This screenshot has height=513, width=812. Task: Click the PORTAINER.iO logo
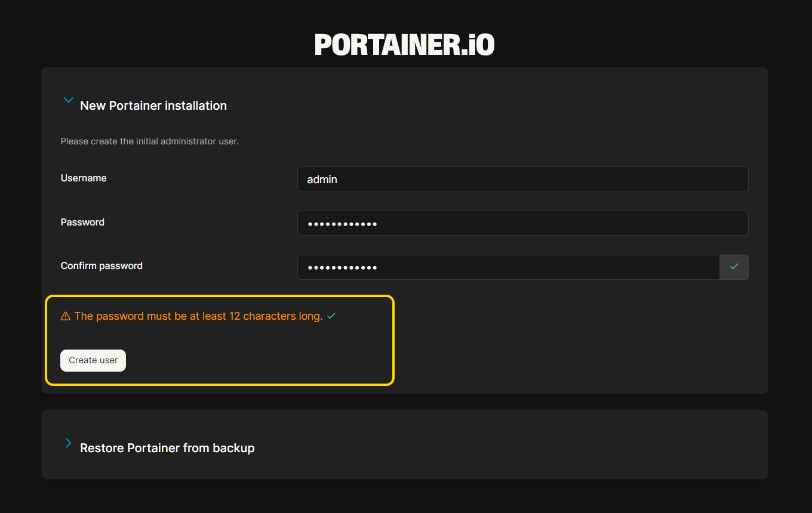coord(405,45)
